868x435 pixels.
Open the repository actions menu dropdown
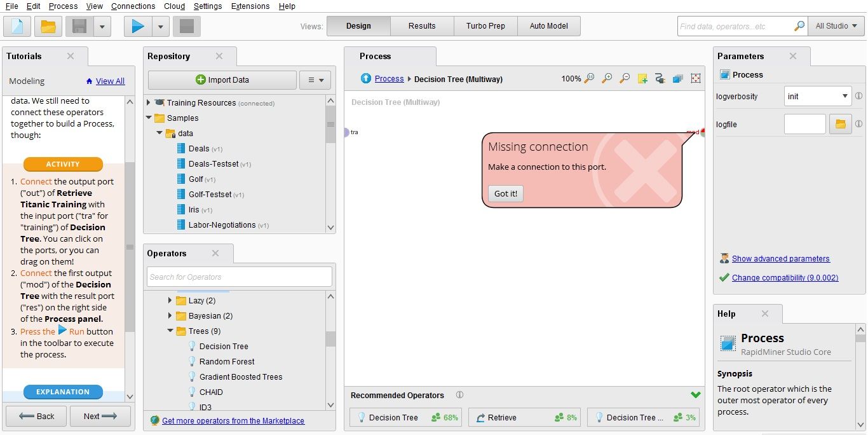point(315,80)
